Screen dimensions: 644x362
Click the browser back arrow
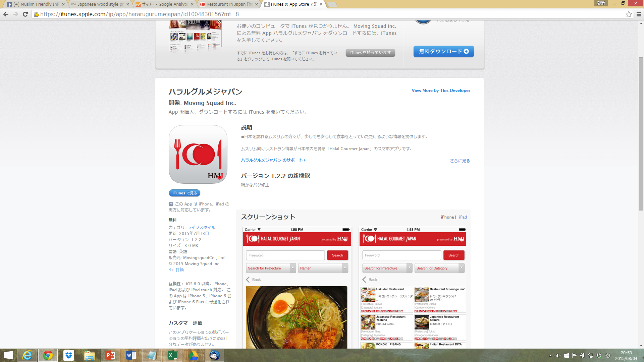click(5, 15)
